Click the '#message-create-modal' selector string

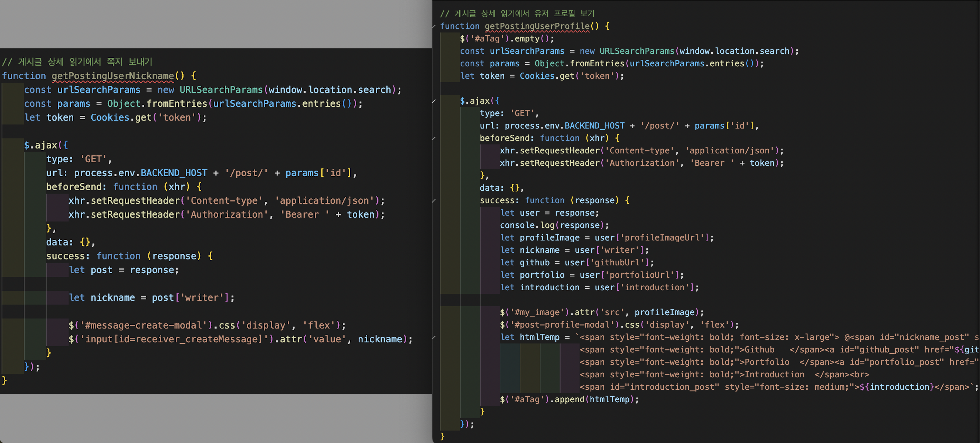pos(146,326)
